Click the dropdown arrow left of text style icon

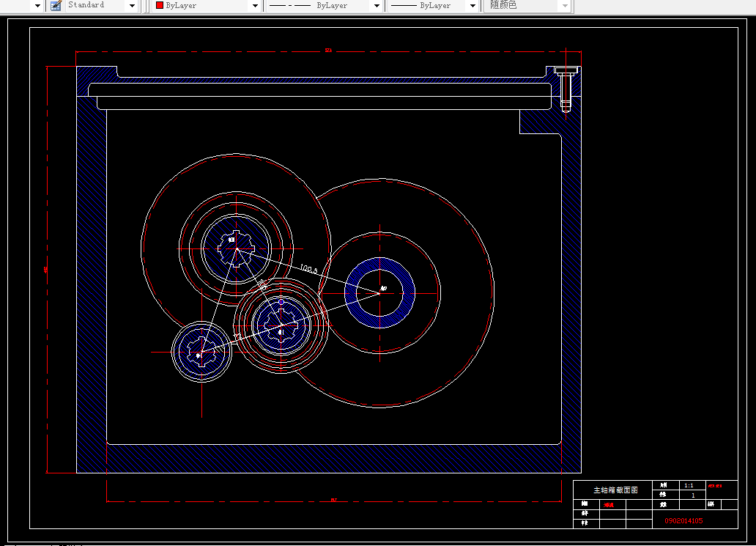[37, 5]
